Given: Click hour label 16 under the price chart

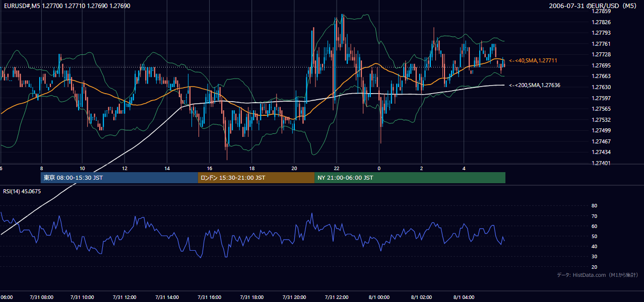Looking at the screenshot, I should (210, 169).
